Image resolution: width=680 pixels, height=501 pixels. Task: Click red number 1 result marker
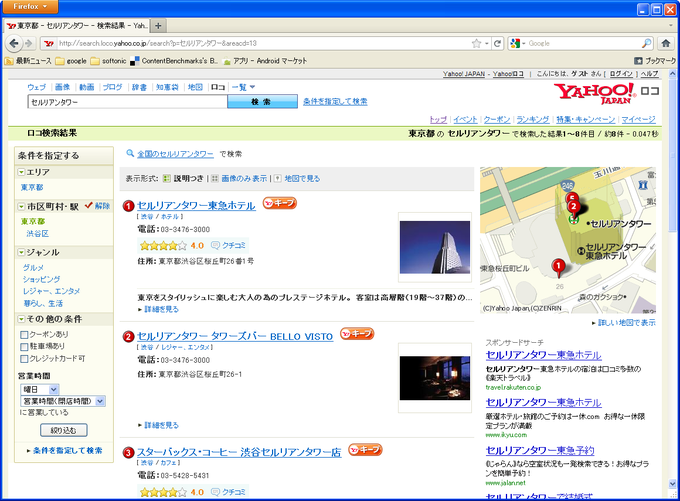coord(128,206)
